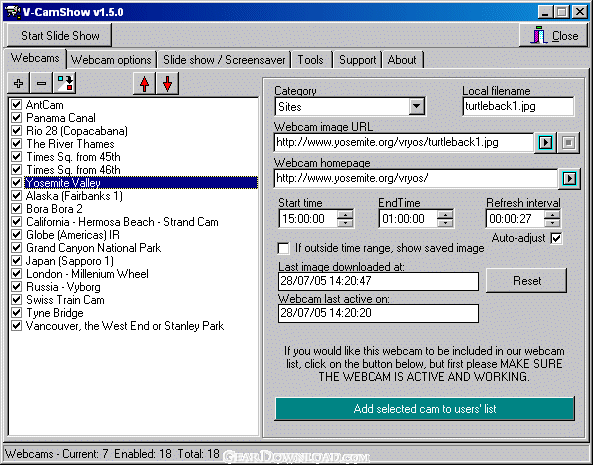
Task: Decrease Refresh interval with down spinner
Action: pyautogui.click(x=552, y=223)
